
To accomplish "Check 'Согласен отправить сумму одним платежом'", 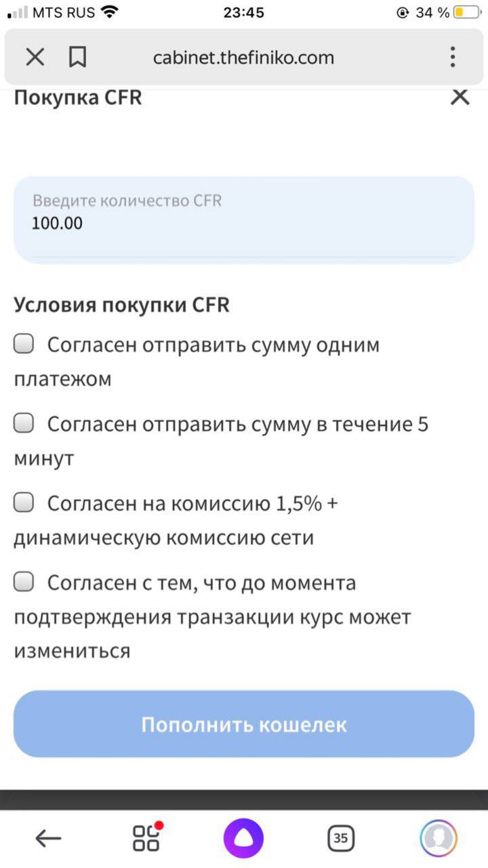I will [x=24, y=345].
